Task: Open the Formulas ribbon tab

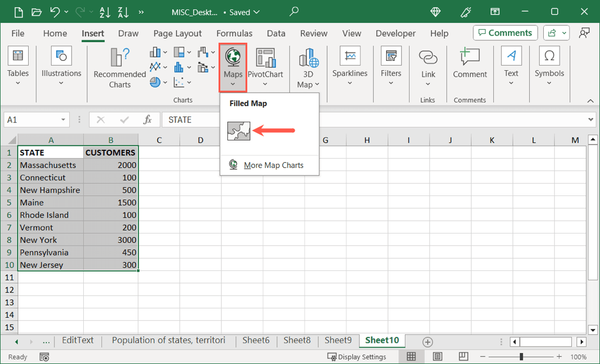Action: click(x=234, y=33)
